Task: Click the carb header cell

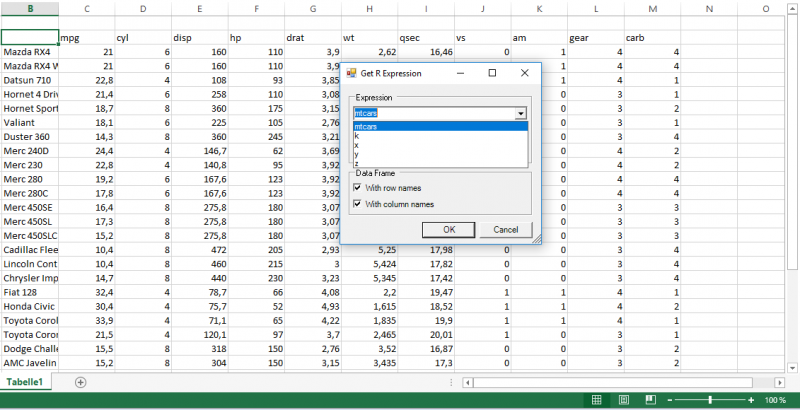Action: click(653, 38)
